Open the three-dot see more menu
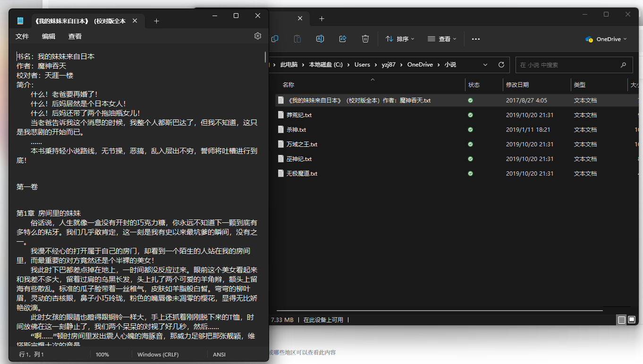The height and width of the screenshot is (364, 643). [475, 39]
